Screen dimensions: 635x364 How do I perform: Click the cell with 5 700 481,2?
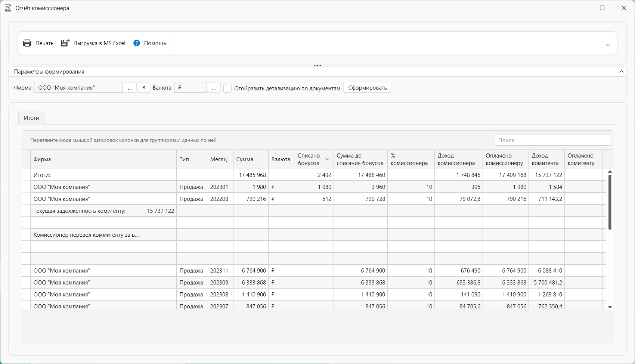tap(546, 283)
